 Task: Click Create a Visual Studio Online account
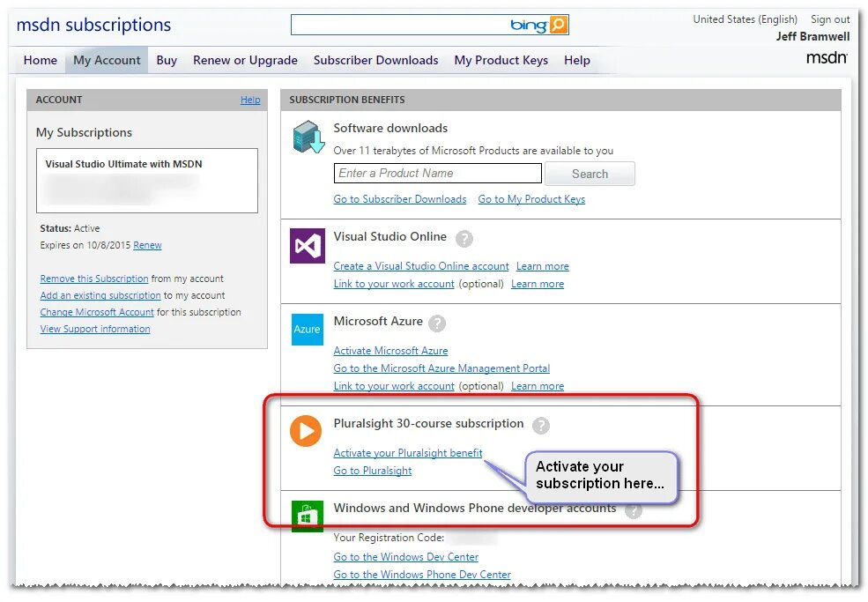420,266
